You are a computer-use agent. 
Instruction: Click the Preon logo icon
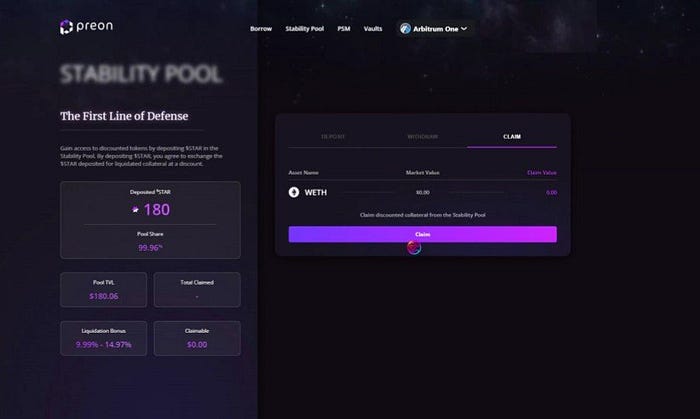click(x=66, y=27)
